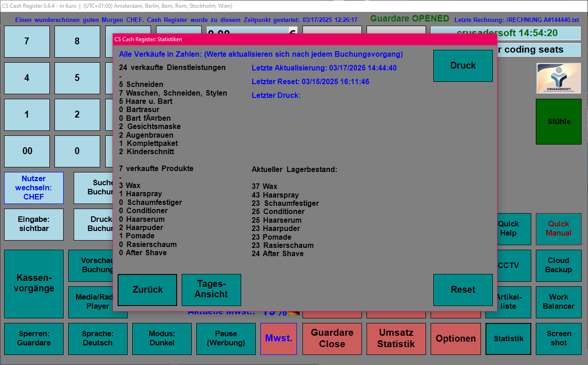Open the Media/Radio Player

[x=91, y=302]
